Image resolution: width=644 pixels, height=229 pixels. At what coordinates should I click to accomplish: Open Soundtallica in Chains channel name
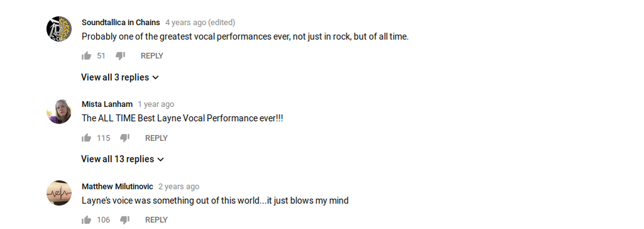tap(121, 22)
